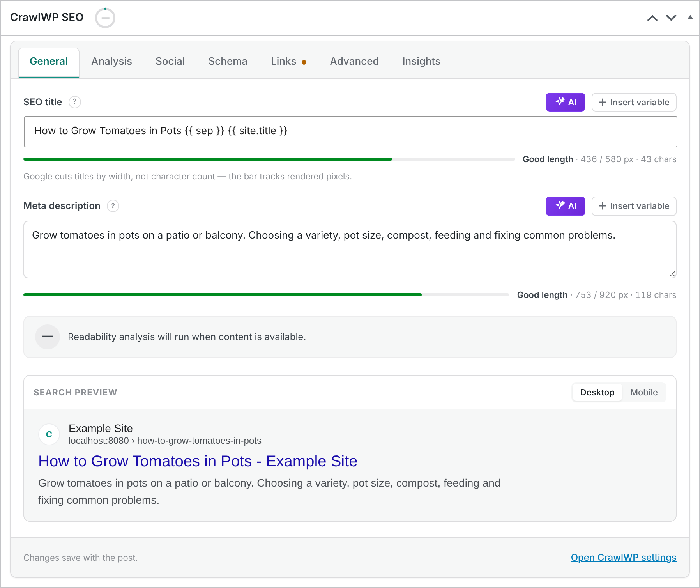This screenshot has width=700, height=588.
Task: Click the SEO title length progress bar
Action: pyautogui.click(x=269, y=159)
